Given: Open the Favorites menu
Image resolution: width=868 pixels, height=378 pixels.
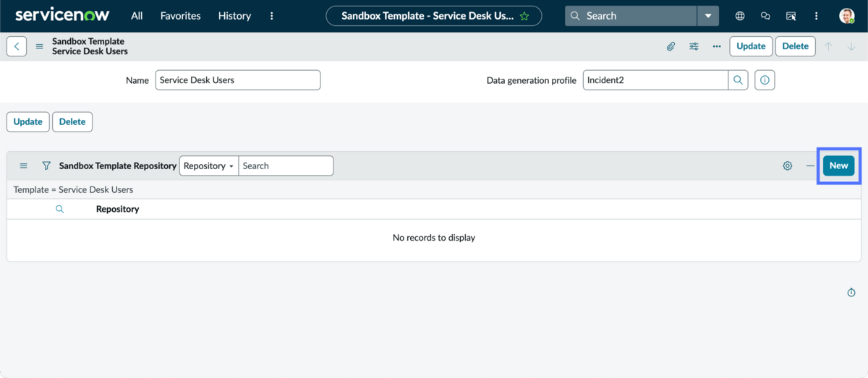Looking at the screenshot, I should click(180, 16).
